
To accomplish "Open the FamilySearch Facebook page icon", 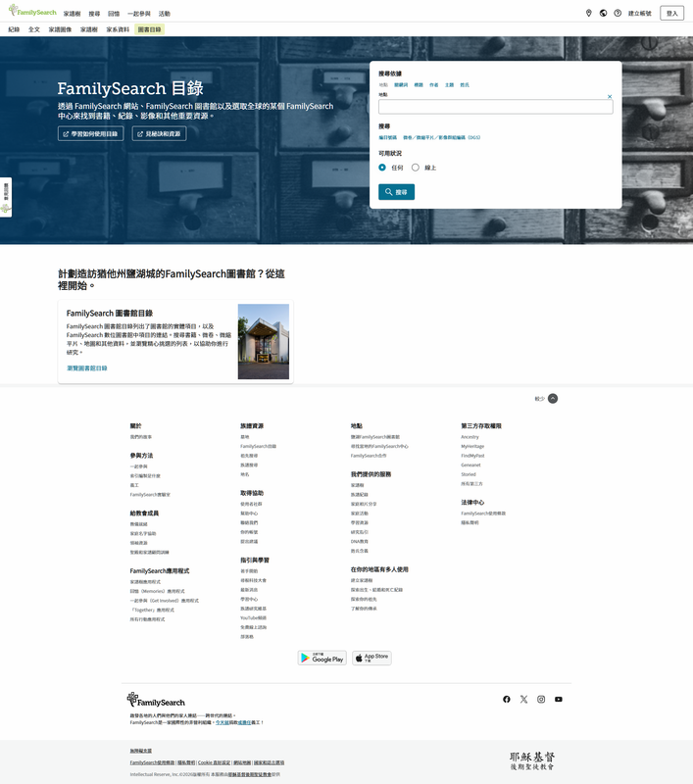I will tap(507, 699).
